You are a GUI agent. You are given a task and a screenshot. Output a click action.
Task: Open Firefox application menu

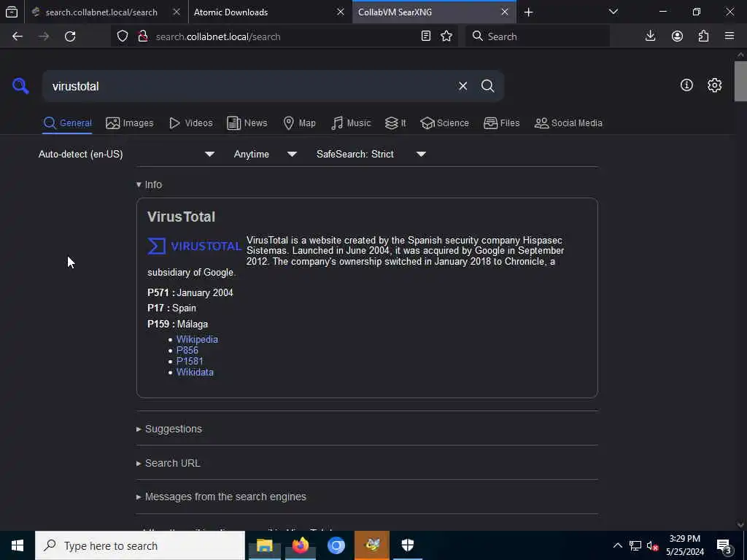pos(729,36)
